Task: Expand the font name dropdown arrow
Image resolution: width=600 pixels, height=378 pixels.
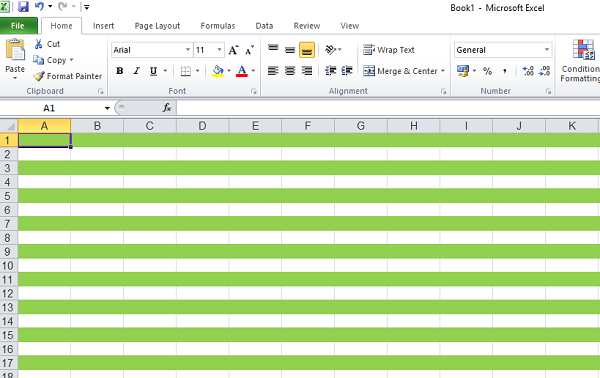Action: tap(188, 50)
